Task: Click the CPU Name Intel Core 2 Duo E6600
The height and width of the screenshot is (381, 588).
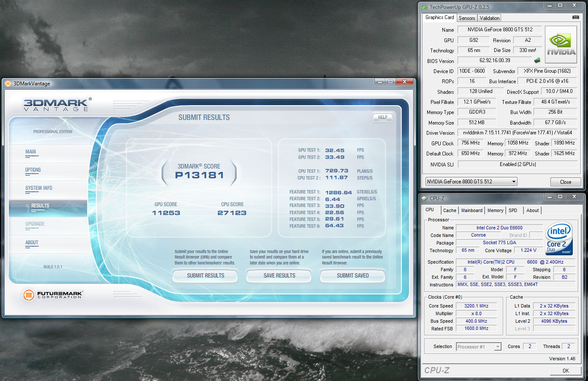Action: point(499,228)
